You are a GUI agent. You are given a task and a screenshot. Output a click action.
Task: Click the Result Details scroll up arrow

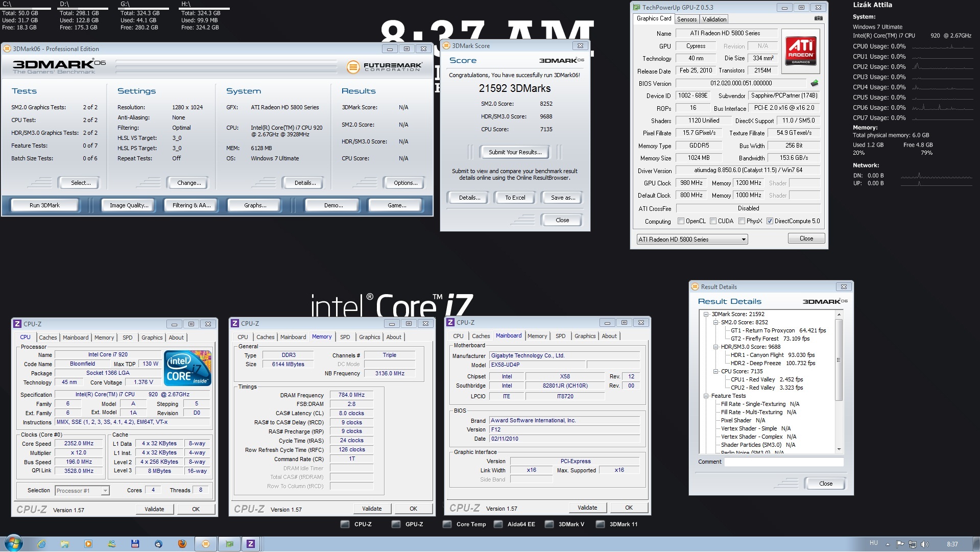(x=839, y=315)
